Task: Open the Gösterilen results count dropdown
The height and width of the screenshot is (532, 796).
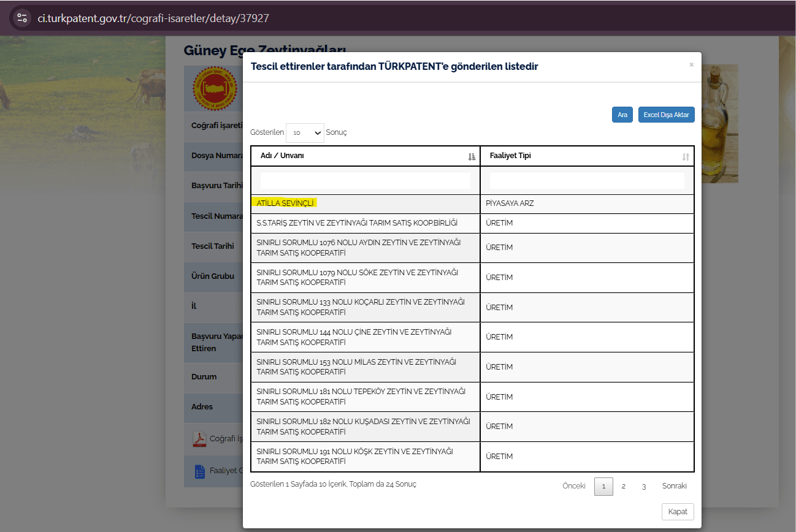Action: tap(305, 132)
